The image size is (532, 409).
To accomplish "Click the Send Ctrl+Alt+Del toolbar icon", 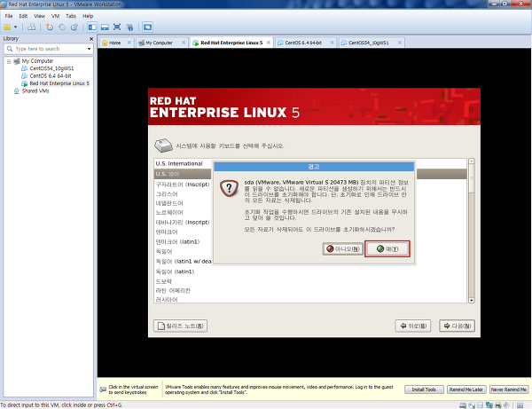I will click(x=32, y=27).
